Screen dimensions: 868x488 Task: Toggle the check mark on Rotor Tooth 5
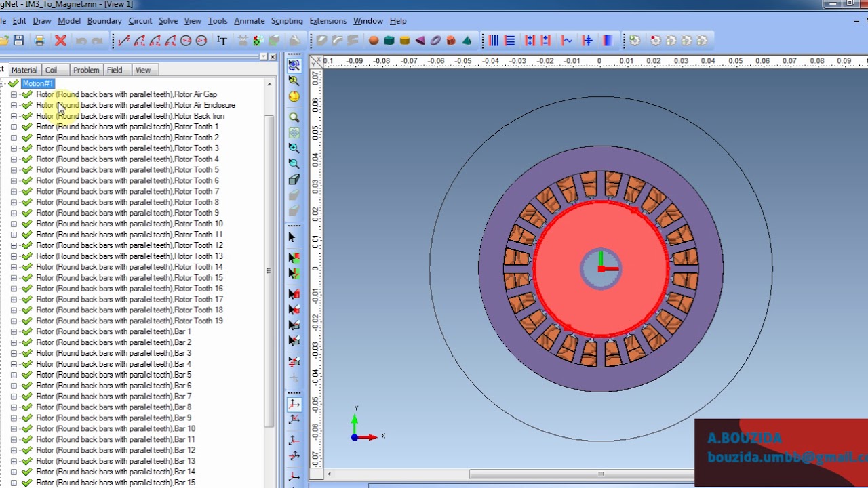coord(27,169)
